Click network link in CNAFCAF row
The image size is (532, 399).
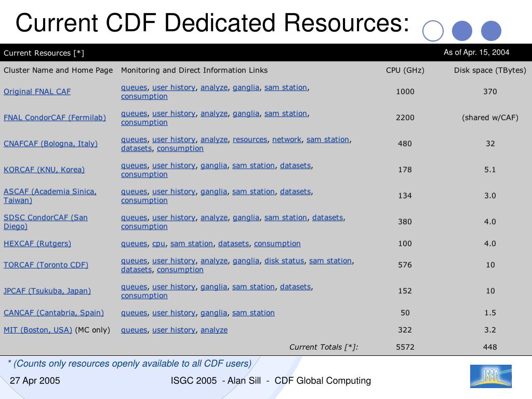pyautogui.click(x=287, y=140)
